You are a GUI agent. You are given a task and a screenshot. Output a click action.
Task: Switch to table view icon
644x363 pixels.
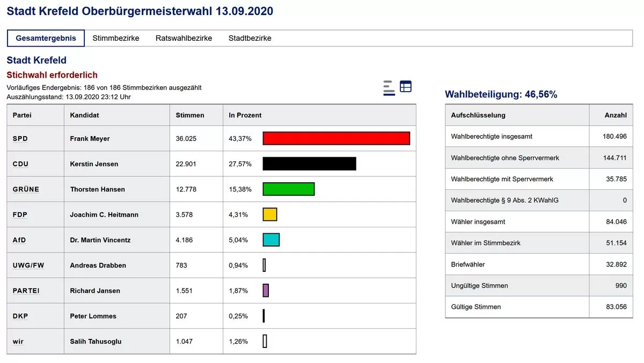pyautogui.click(x=406, y=86)
